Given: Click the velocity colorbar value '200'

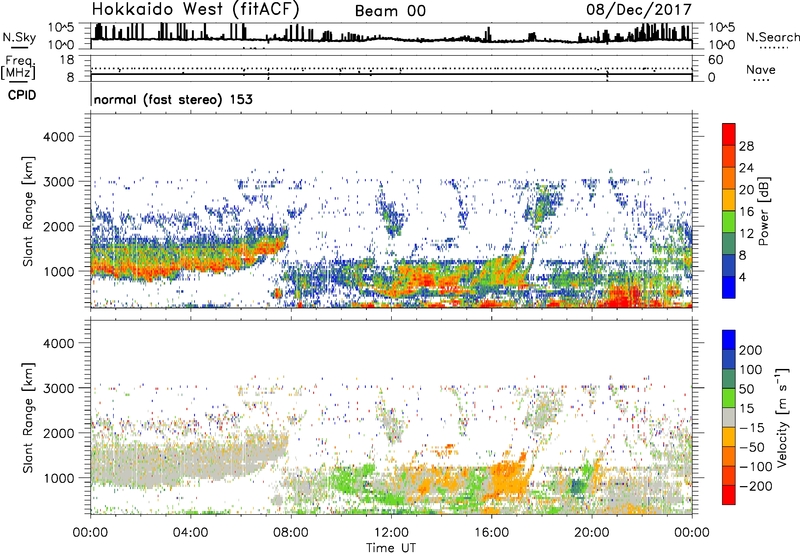Looking at the screenshot, I should [x=751, y=350].
